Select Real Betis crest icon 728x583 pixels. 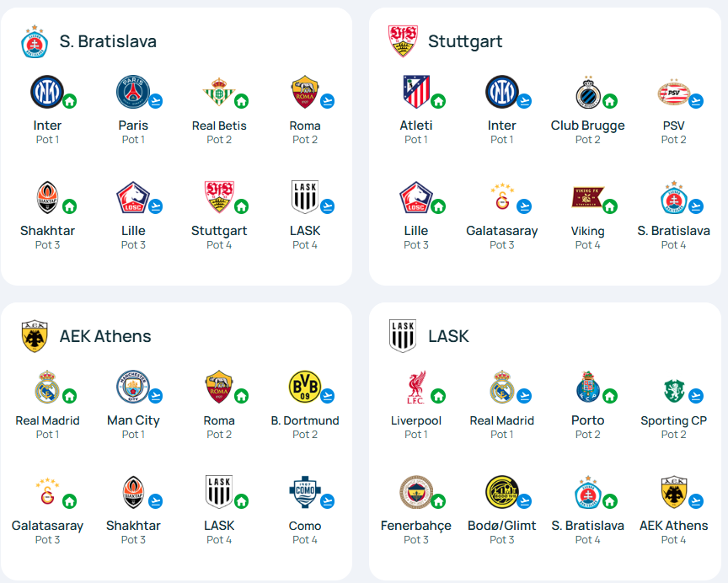219,92
